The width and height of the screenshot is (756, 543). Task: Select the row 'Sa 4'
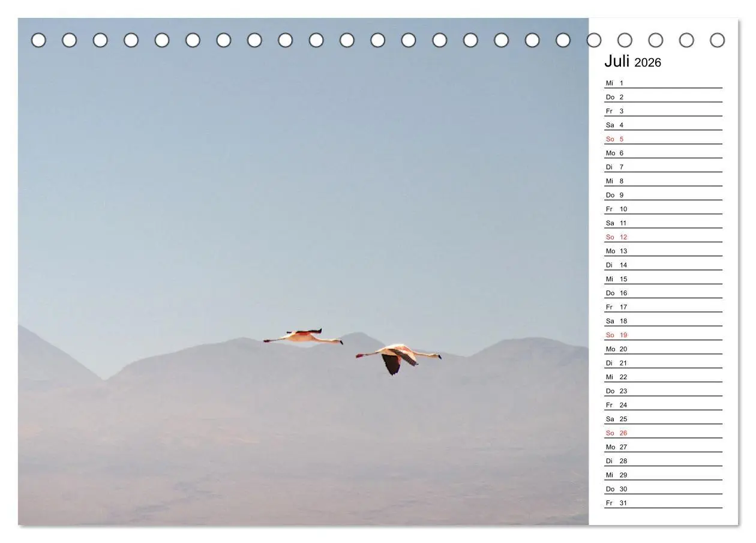(663, 125)
